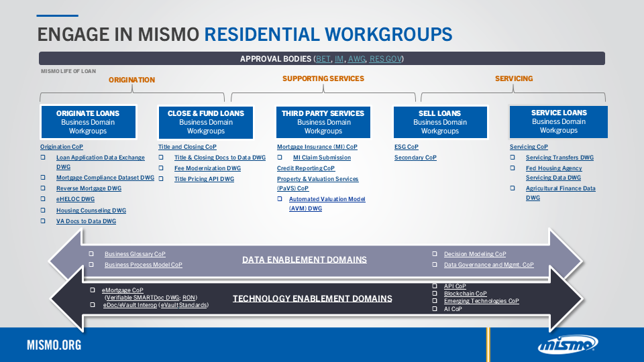This screenshot has width=644, height=362.
Task: Open Mortgage Compliance Dataset DWG link
Action: (105, 177)
